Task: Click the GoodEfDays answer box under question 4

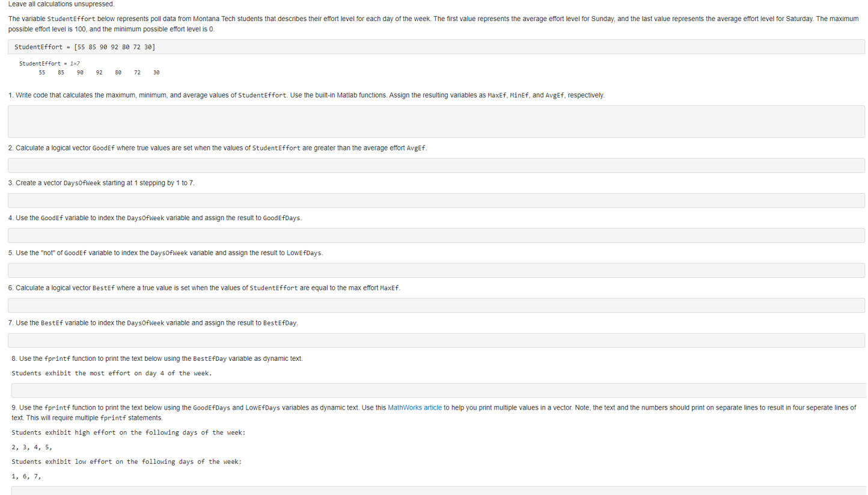Action: click(x=435, y=235)
